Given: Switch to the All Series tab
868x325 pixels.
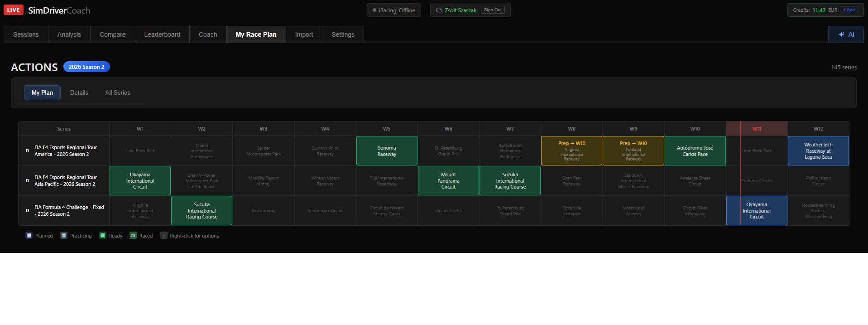Looking at the screenshot, I should [118, 92].
